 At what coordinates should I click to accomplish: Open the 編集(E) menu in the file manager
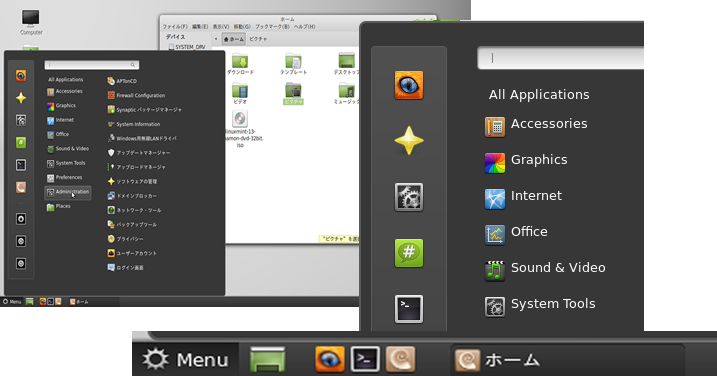tap(200, 27)
